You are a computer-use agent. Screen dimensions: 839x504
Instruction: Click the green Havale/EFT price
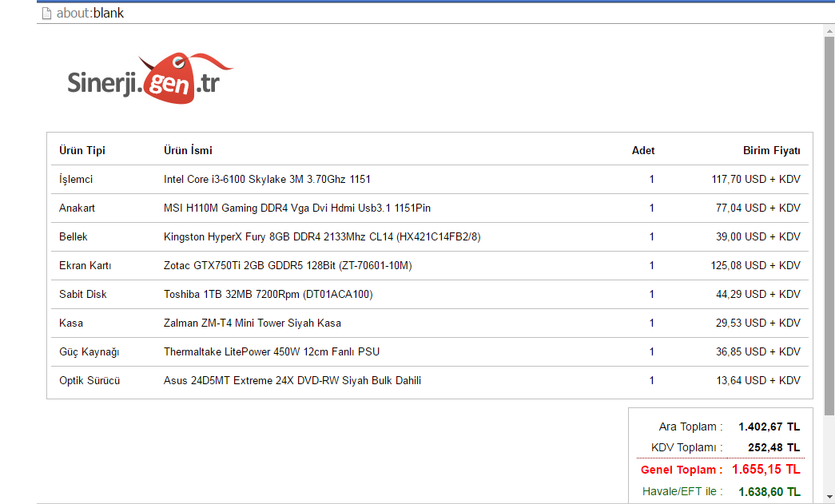pyautogui.click(x=769, y=491)
